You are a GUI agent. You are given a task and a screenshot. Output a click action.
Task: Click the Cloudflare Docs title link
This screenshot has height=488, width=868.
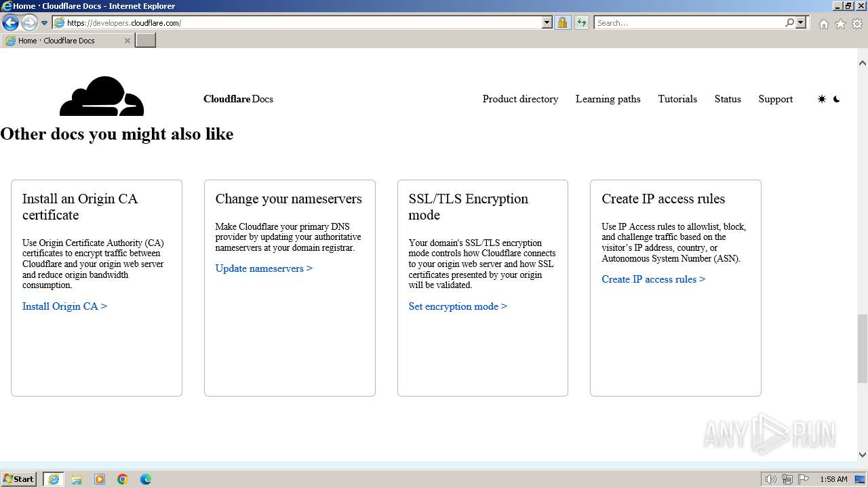[238, 99]
